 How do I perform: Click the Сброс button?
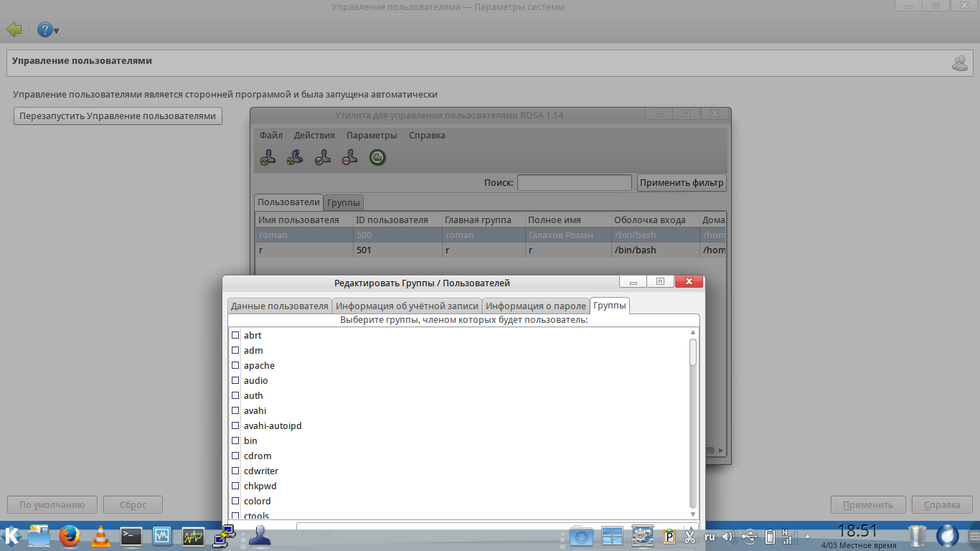coord(133,504)
